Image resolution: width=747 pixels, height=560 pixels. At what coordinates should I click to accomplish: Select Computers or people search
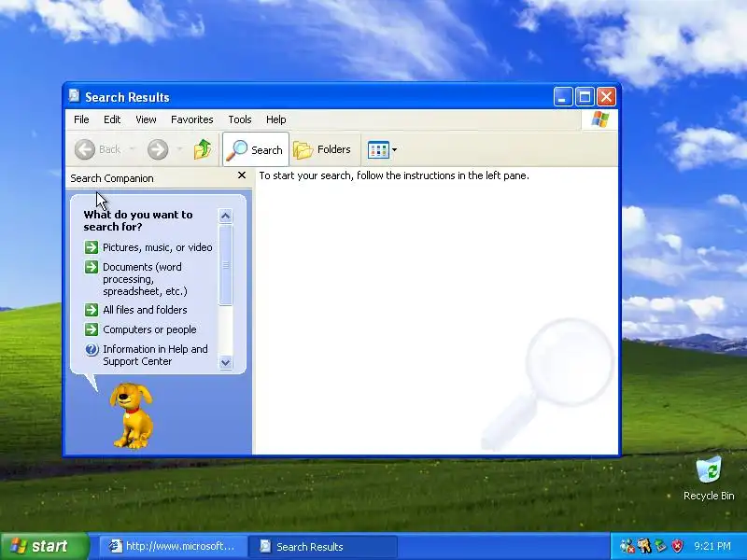[x=149, y=329]
